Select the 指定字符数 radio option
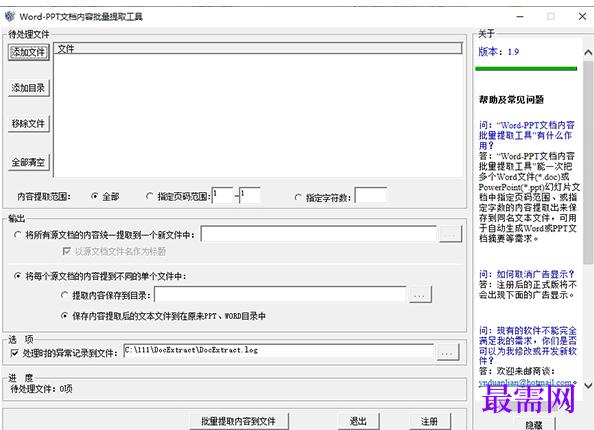Image resolution: width=594 pixels, height=430 pixels. pyautogui.click(x=298, y=197)
